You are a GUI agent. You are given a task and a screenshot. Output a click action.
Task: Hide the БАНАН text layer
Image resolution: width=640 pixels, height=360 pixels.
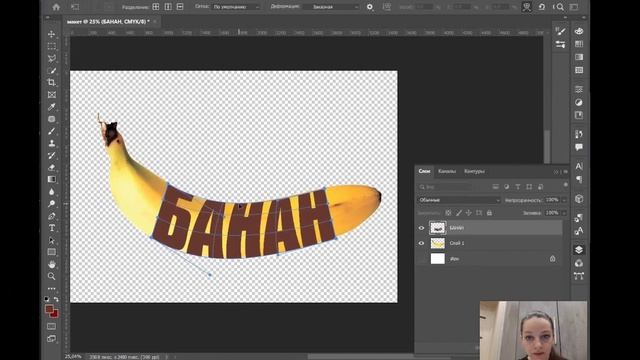pyautogui.click(x=421, y=228)
